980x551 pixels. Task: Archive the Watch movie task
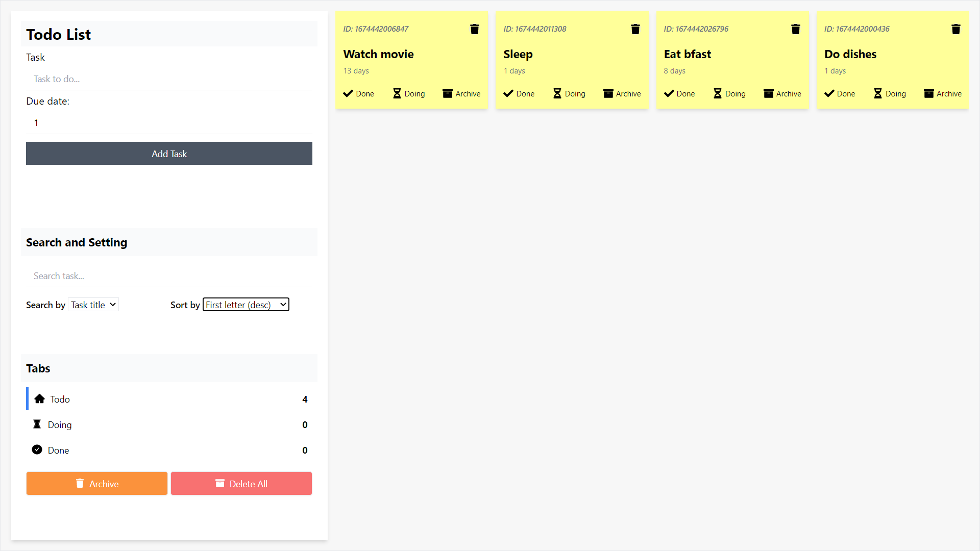[461, 94]
